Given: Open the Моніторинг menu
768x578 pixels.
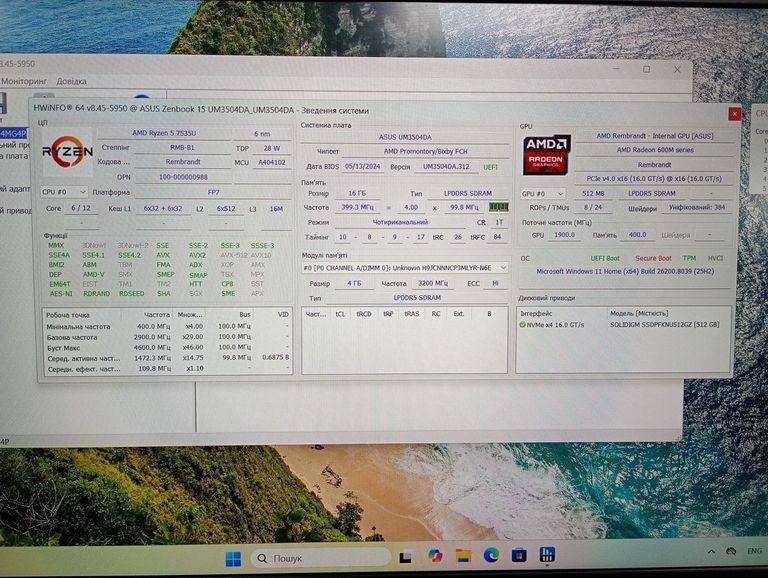Looking at the screenshot, I should pyautogui.click(x=24, y=81).
